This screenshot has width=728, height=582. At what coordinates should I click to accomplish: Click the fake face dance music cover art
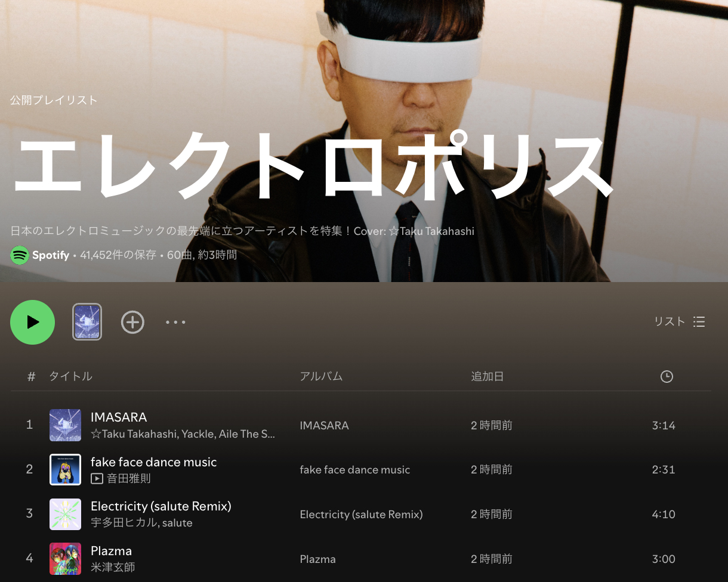(x=65, y=470)
